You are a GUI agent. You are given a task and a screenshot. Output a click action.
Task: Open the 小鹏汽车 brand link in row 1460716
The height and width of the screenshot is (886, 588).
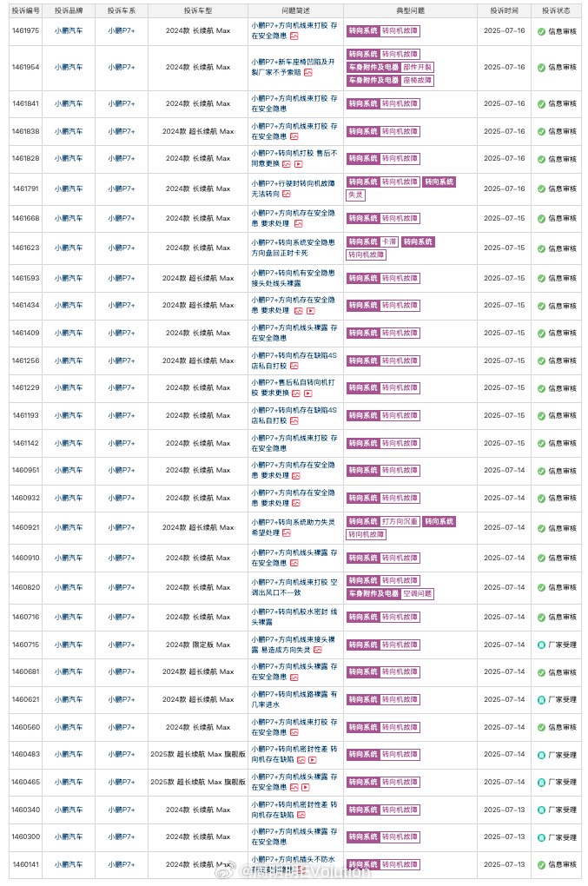pyautogui.click(x=69, y=617)
